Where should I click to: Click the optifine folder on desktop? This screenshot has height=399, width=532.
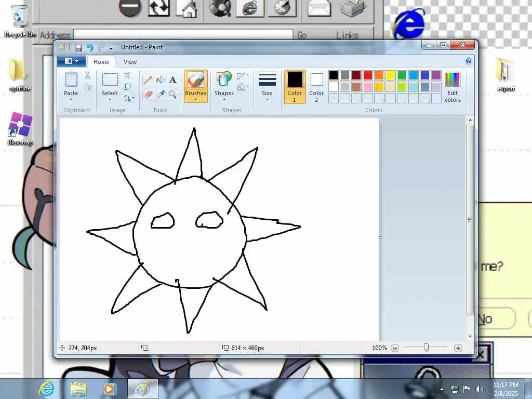pos(20,75)
